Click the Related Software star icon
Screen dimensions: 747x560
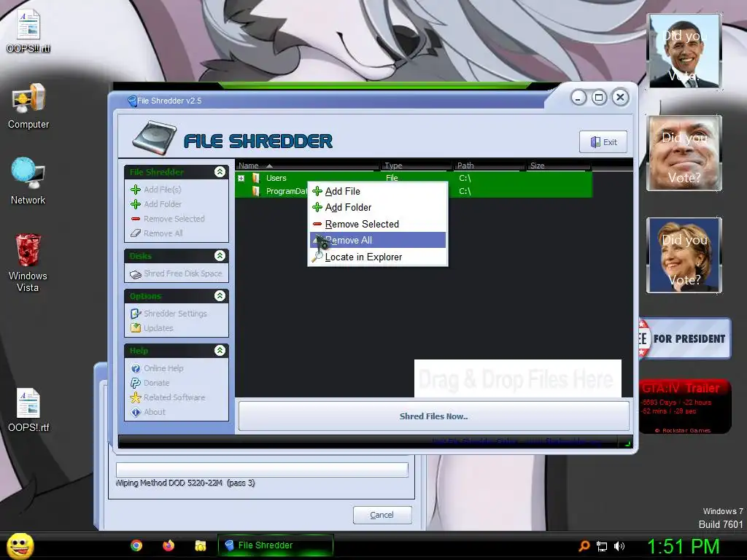[136, 397]
